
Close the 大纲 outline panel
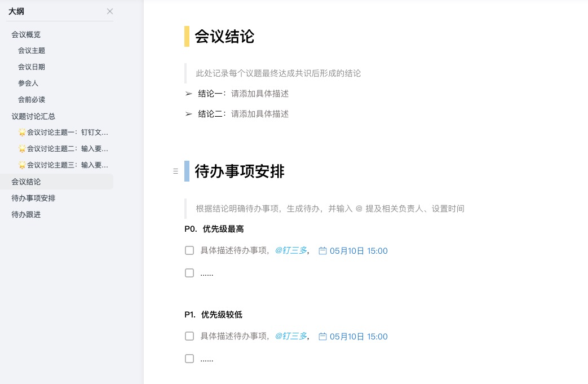click(110, 11)
